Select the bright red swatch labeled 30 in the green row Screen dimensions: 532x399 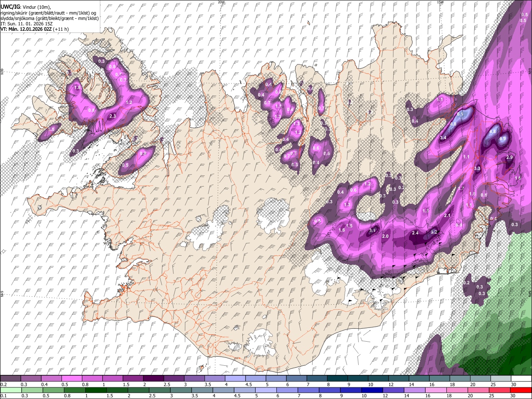(521, 389)
